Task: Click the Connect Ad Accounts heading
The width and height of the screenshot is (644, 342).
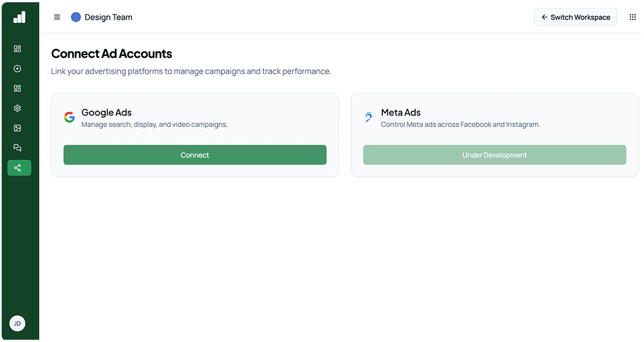Action: click(x=112, y=54)
